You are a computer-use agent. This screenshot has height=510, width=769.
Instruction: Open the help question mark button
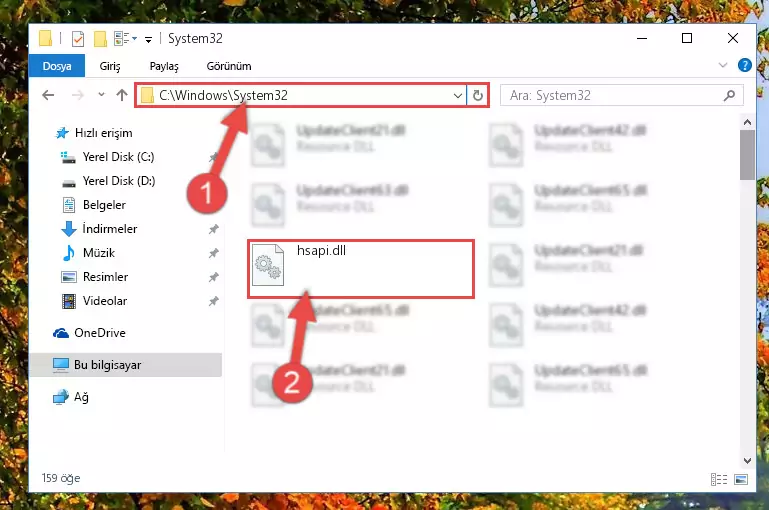click(x=744, y=65)
